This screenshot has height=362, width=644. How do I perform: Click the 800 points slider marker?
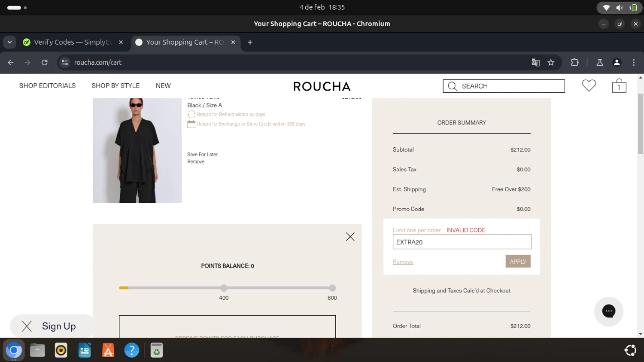tap(332, 288)
